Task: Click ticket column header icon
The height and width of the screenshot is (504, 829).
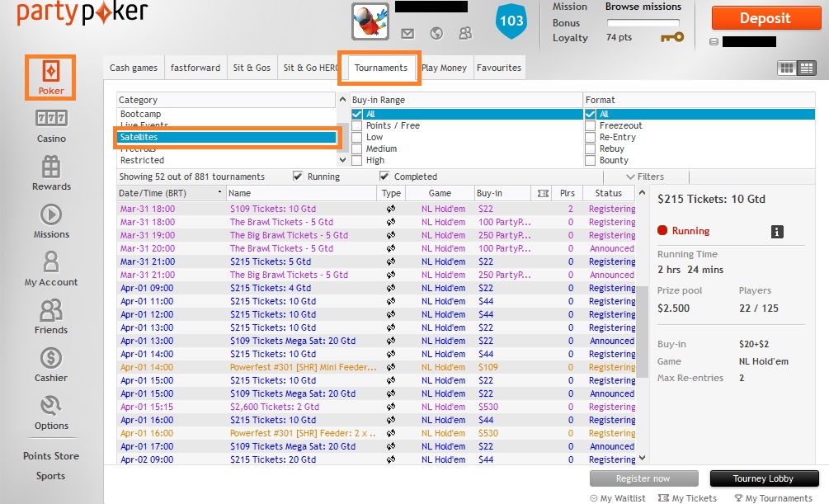Action: [x=543, y=194]
